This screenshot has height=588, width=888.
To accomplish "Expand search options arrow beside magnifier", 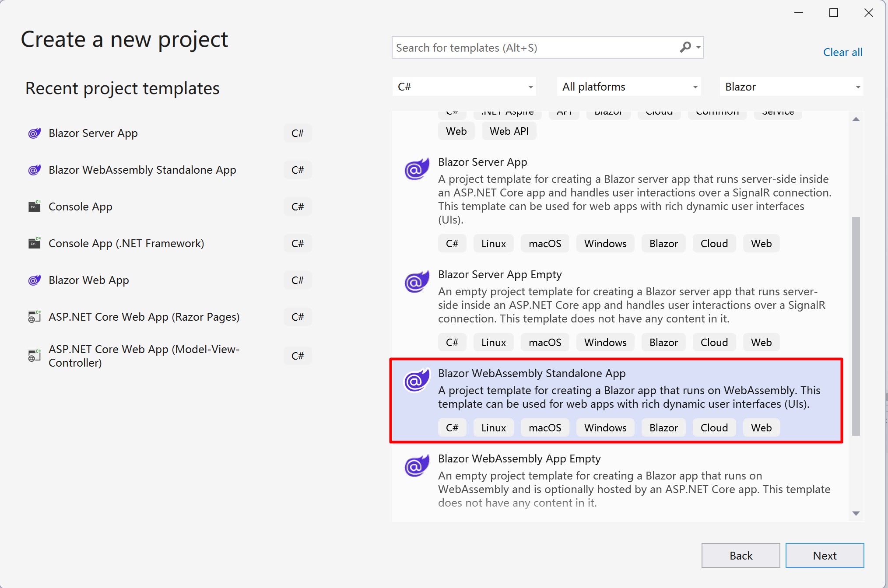I will click(698, 47).
